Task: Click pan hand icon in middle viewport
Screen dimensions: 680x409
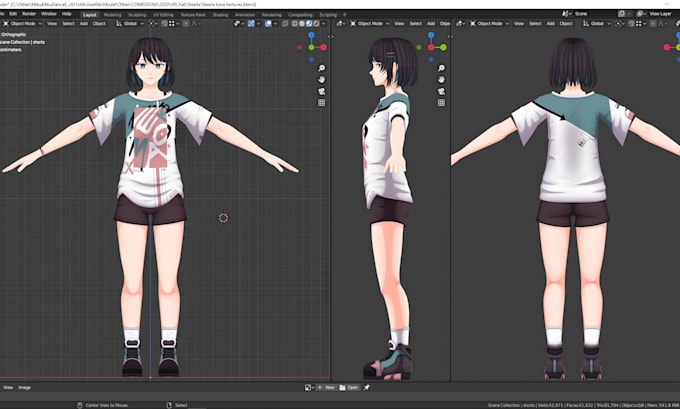Action: click(441, 80)
